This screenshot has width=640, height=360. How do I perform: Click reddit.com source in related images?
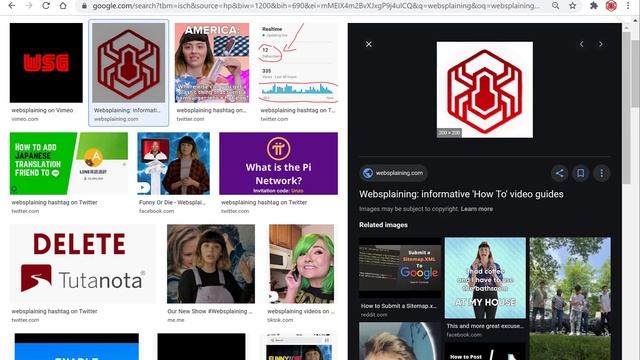[x=374, y=315]
